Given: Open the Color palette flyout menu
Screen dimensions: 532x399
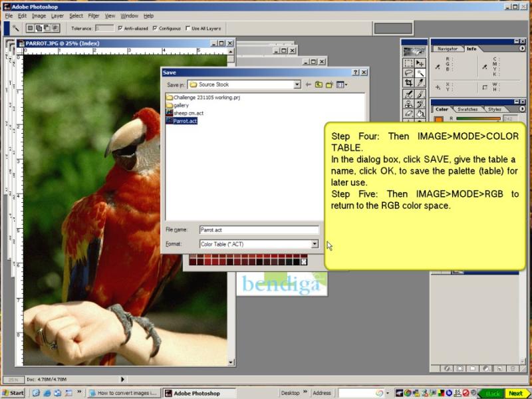Looking at the screenshot, I should click(522, 109).
